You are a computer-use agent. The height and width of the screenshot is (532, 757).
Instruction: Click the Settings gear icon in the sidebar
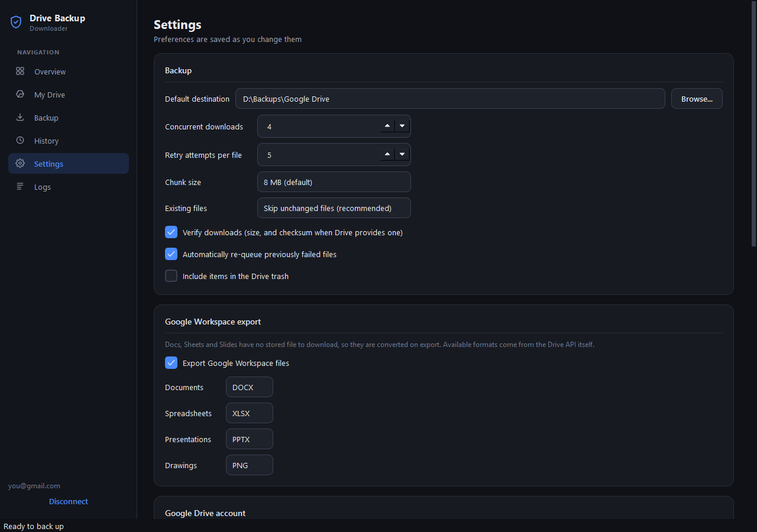pos(20,163)
